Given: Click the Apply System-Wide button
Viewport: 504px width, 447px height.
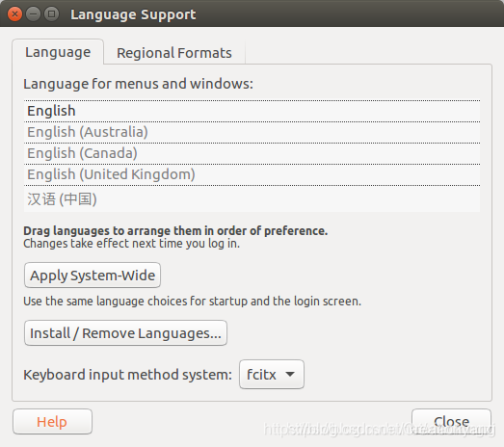Looking at the screenshot, I should 93,276.
